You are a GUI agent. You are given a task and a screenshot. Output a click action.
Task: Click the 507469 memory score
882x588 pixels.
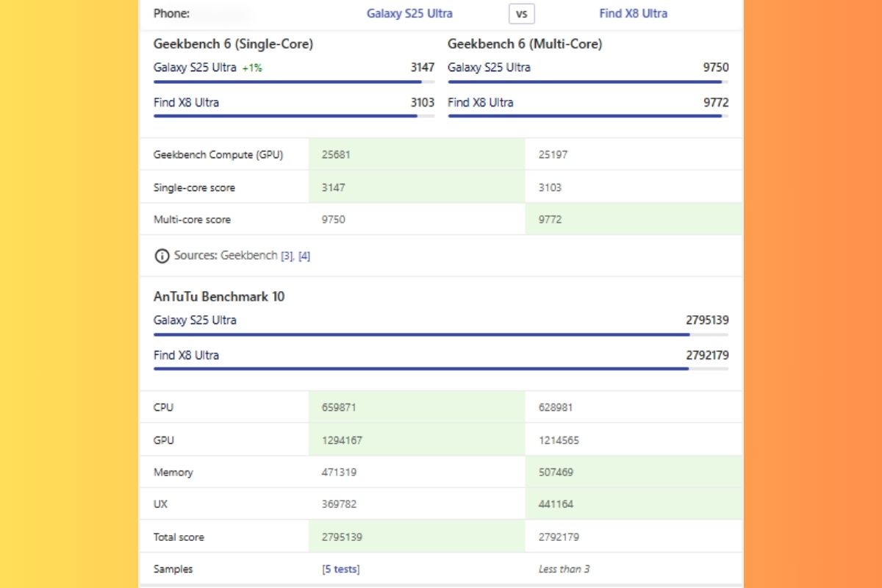[556, 473]
